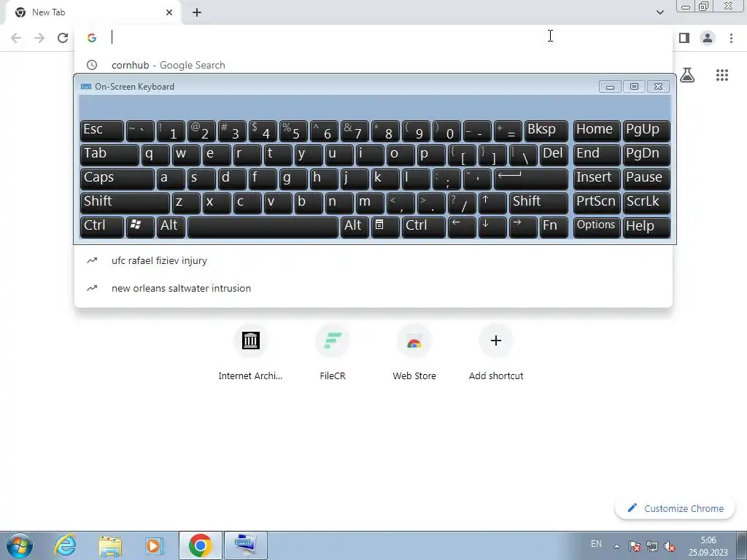Reload the page with the refresh icon
The height and width of the screenshot is (560, 747).
63,38
